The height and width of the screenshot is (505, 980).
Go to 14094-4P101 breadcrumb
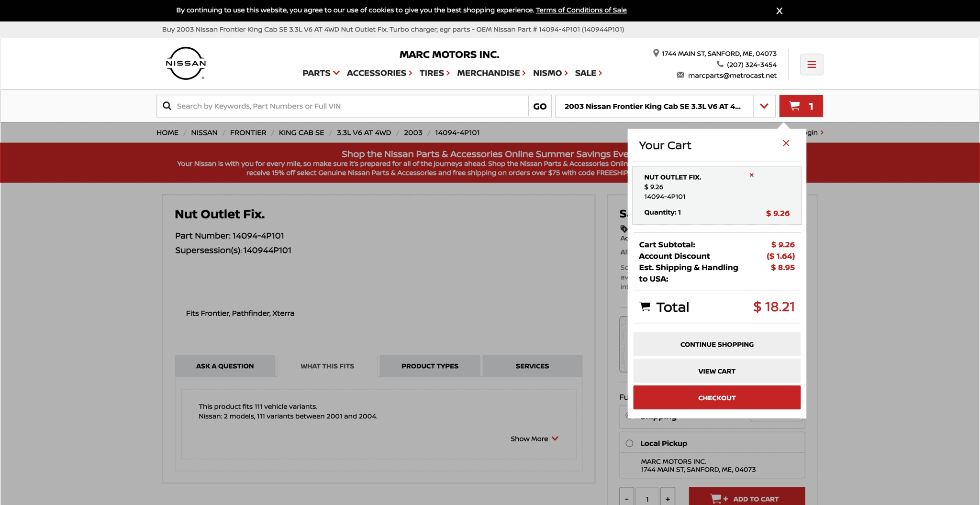point(457,132)
